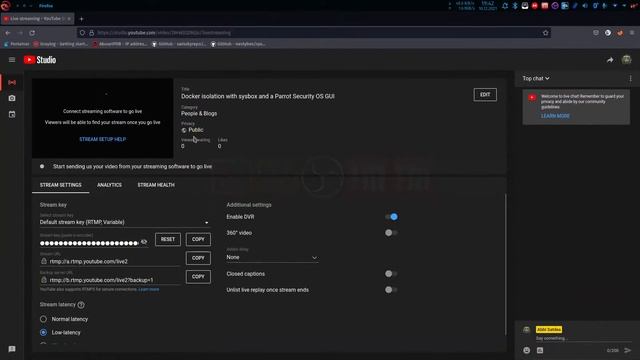
Task: Reload the page with the refresh icon
Action: coord(32,33)
